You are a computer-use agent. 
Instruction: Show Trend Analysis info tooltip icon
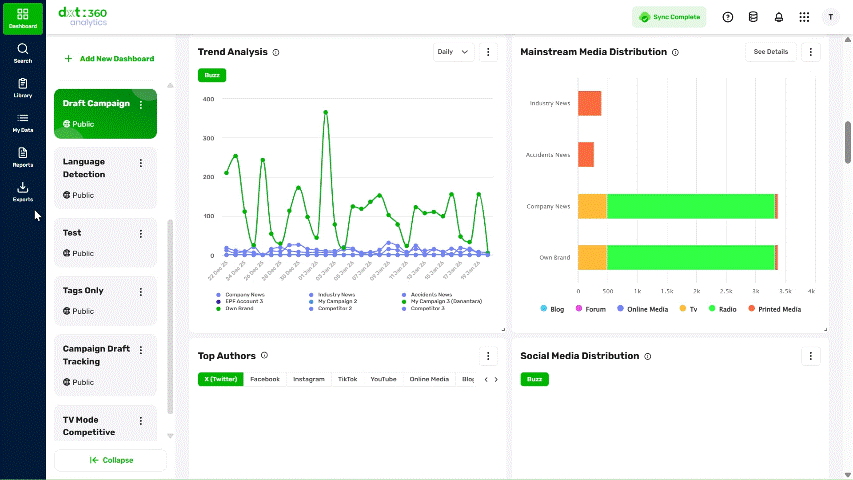point(276,52)
